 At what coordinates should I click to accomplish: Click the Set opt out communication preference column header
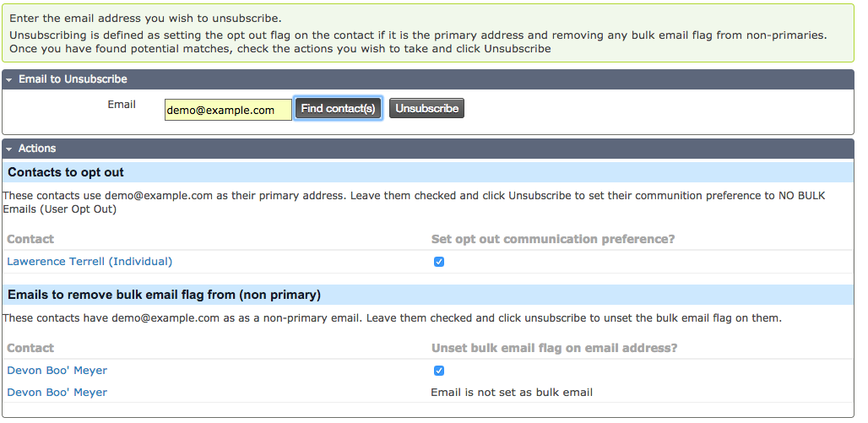(x=553, y=239)
